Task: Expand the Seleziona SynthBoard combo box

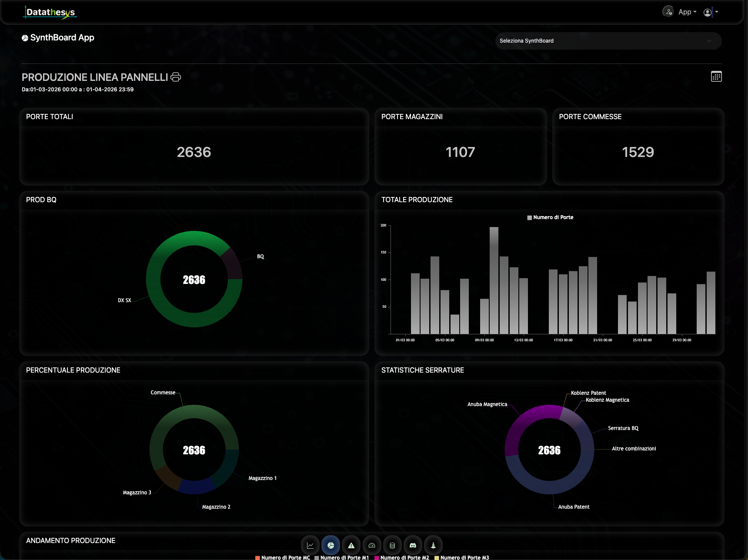Action: (x=608, y=41)
